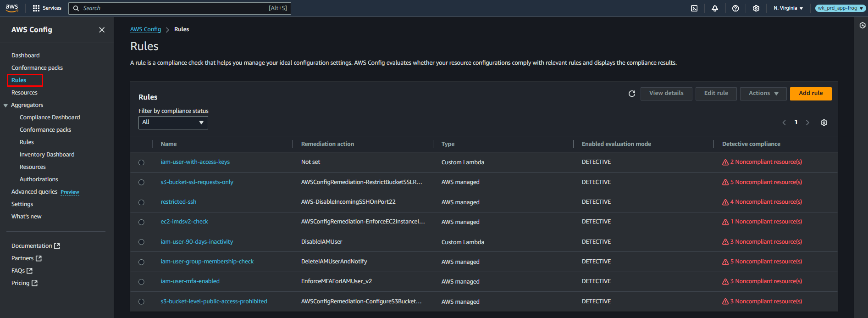Open Settings in the sidebar
This screenshot has height=318, width=868.
22,204
